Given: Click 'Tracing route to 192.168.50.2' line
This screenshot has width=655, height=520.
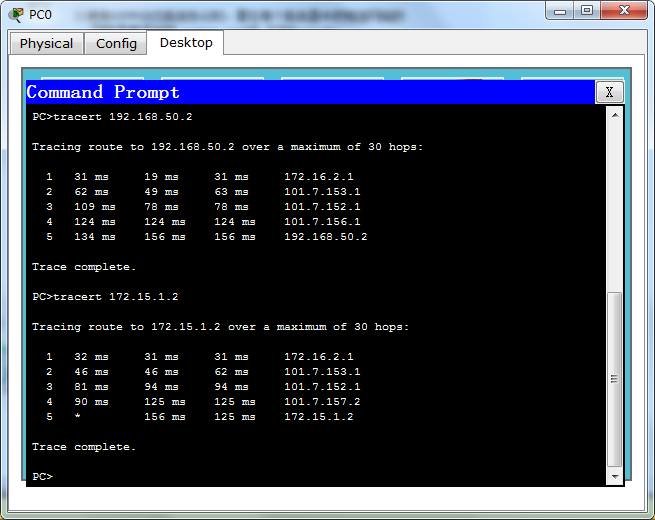Looking at the screenshot, I should tap(228, 147).
